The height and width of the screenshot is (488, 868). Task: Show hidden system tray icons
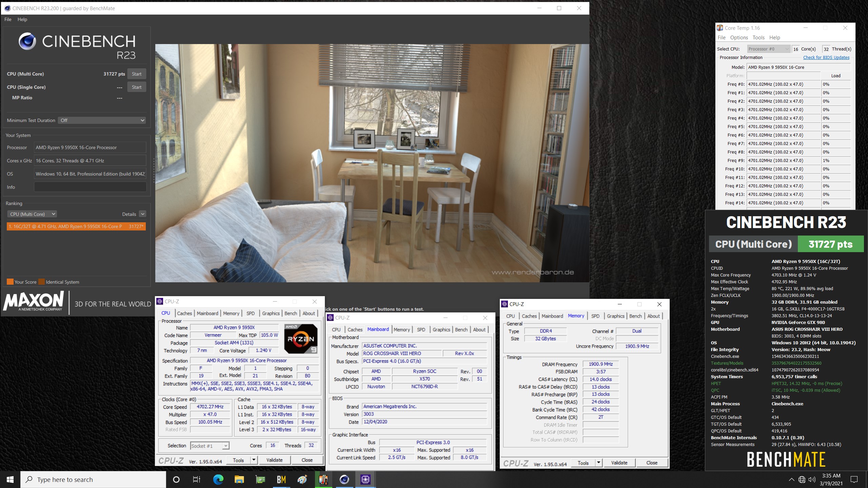point(791,479)
